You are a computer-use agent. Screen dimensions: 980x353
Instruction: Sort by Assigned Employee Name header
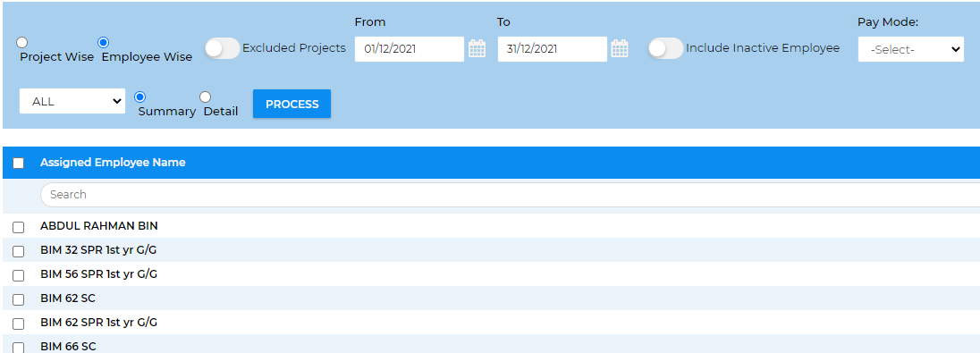pyautogui.click(x=113, y=163)
